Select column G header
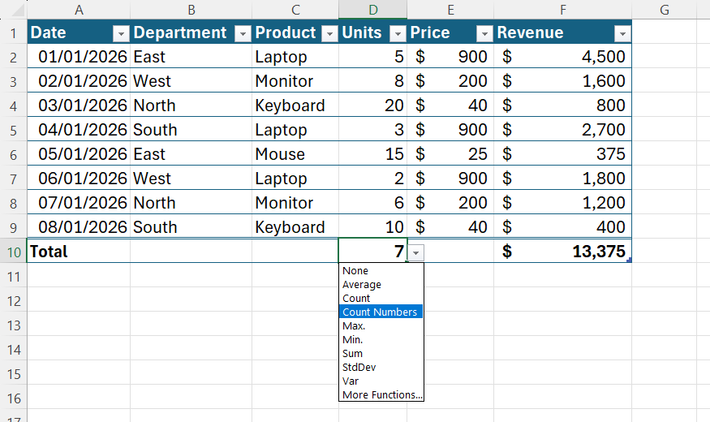Image resolution: width=710 pixels, height=422 pixels. click(x=664, y=10)
